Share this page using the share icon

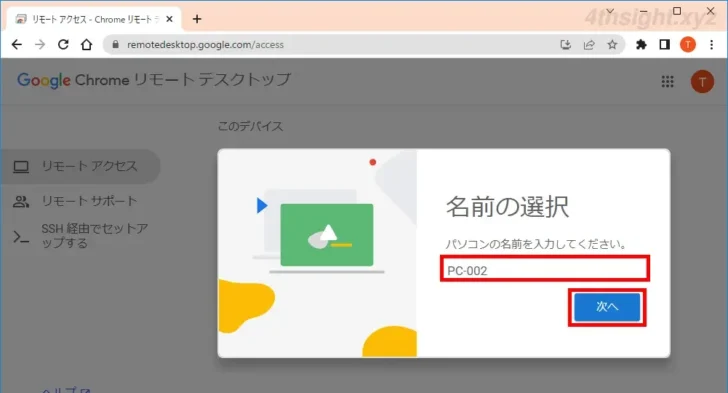point(589,45)
